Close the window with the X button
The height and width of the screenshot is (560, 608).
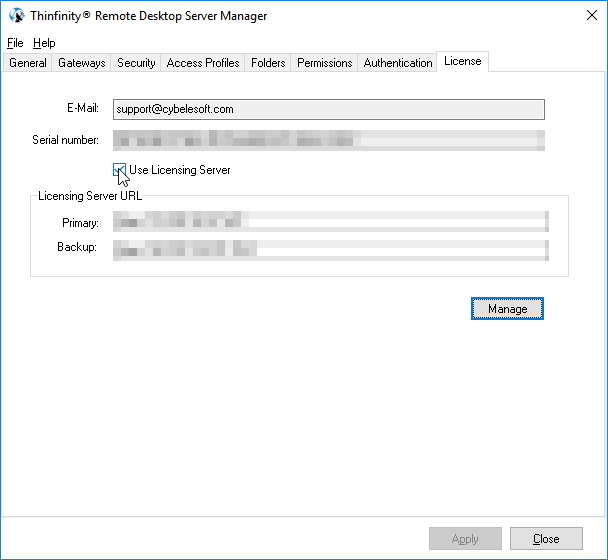coord(585,16)
